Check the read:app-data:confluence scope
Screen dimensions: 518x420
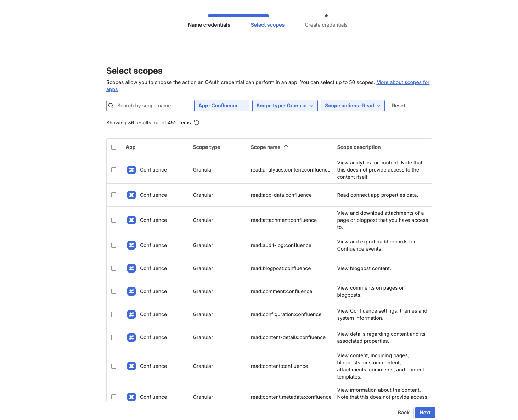[x=114, y=195]
